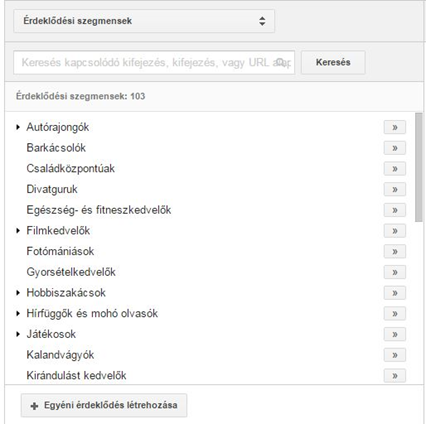
Task: Select the Kirándulást kedvelők list item
Action: (x=76, y=375)
